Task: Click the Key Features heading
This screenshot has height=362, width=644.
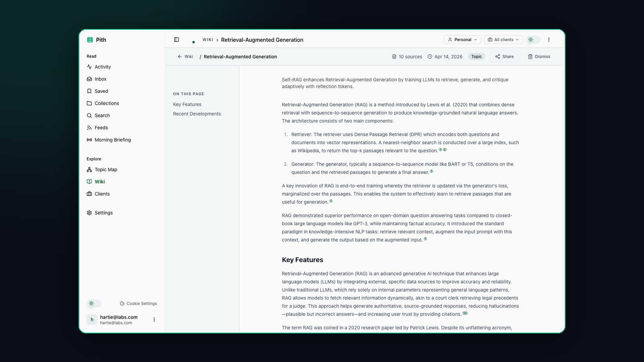Action: (302, 260)
